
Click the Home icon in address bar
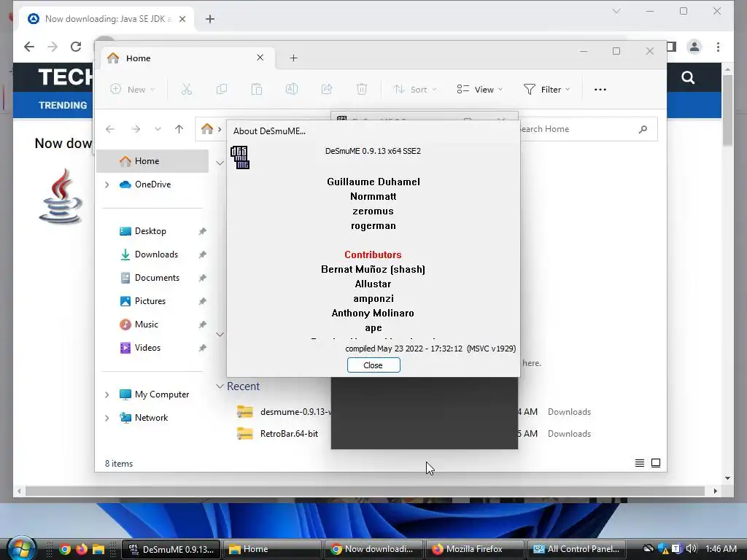pos(206,129)
